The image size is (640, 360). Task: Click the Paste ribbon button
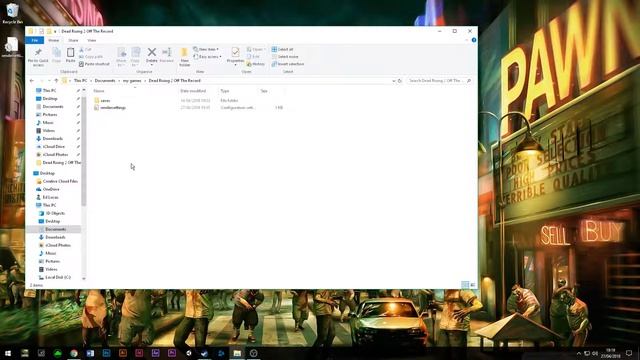click(70, 55)
